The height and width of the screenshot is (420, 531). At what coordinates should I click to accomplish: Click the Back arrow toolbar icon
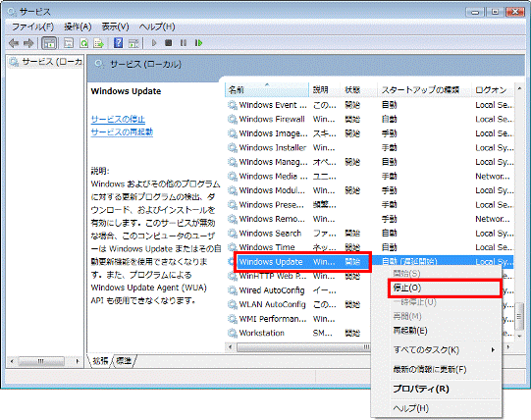click(14, 43)
